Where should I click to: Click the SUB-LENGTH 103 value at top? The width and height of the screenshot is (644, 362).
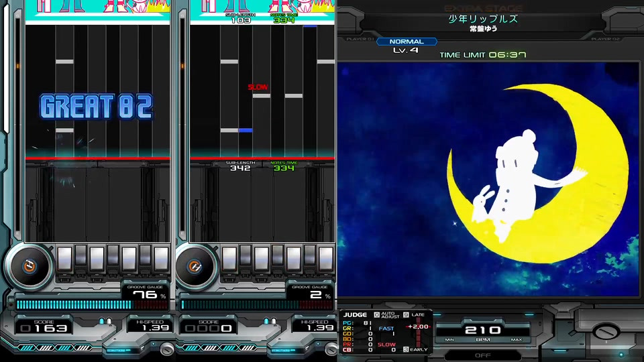point(240,20)
